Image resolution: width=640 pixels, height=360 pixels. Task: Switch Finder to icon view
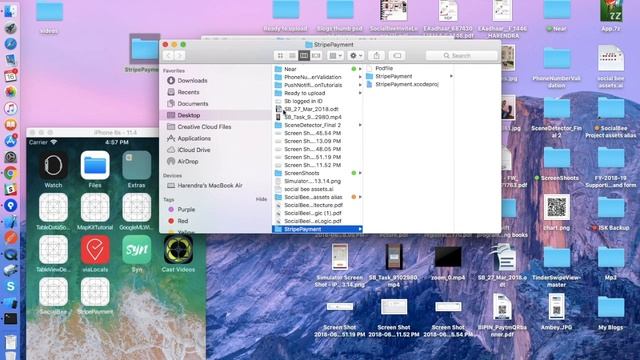(280, 56)
